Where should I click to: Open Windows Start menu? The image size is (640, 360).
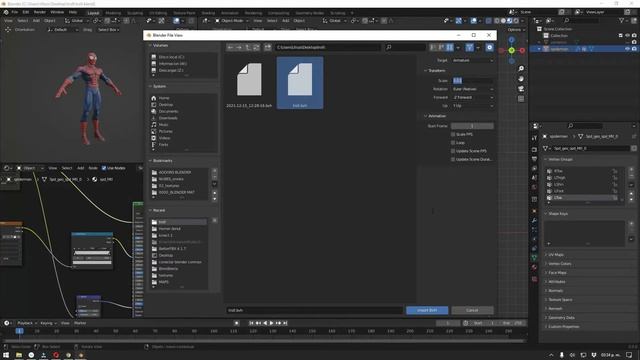coord(6,355)
